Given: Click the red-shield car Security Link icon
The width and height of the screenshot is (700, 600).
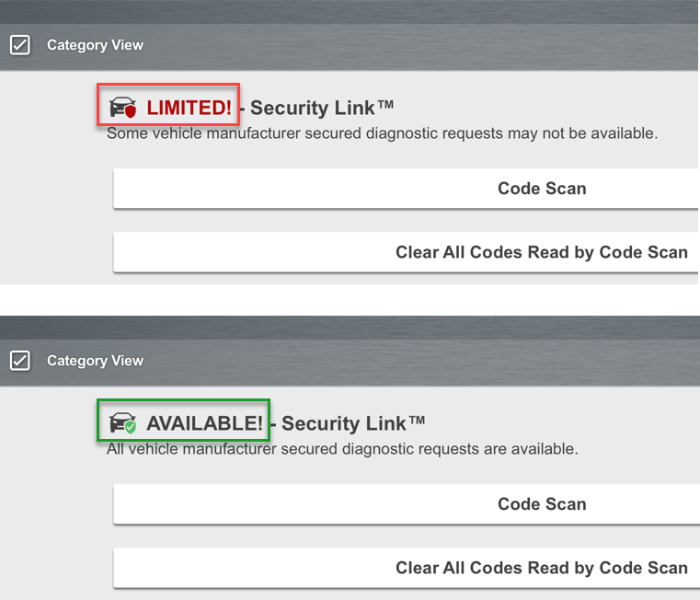Looking at the screenshot, I should point(123,108).
